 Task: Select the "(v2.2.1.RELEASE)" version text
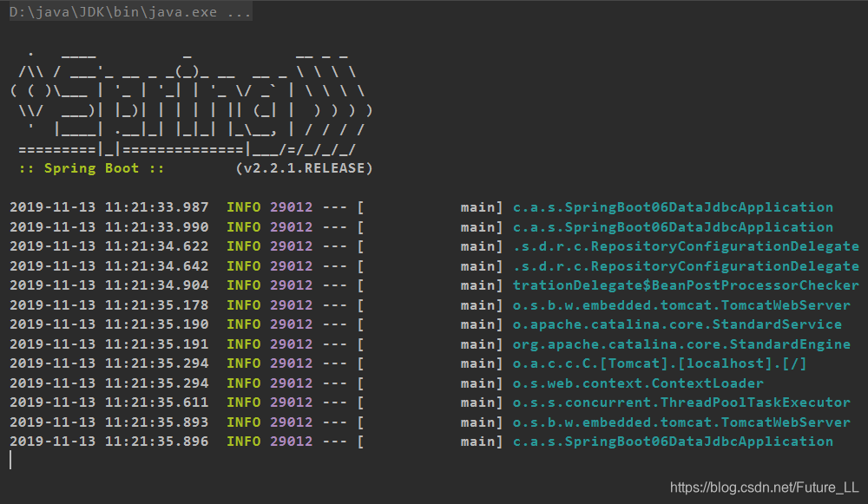305,168
